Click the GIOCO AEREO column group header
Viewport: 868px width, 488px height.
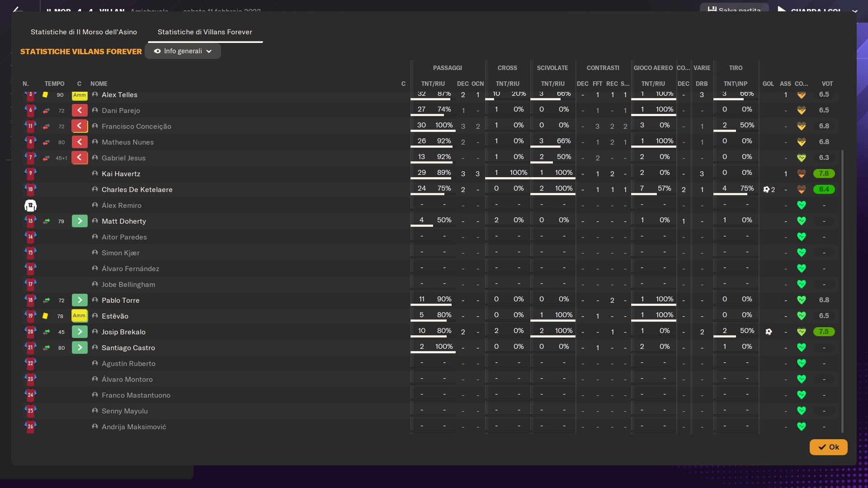(x=653, y=68)
